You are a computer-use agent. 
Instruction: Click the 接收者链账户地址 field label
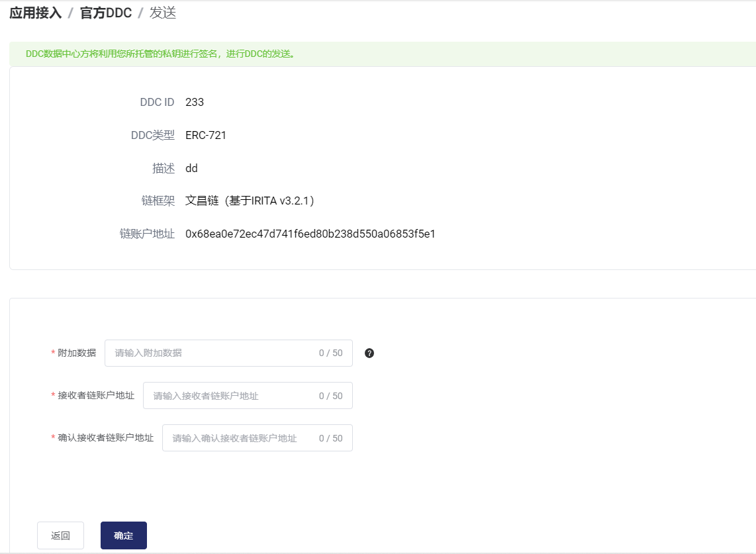coord(96,395)
